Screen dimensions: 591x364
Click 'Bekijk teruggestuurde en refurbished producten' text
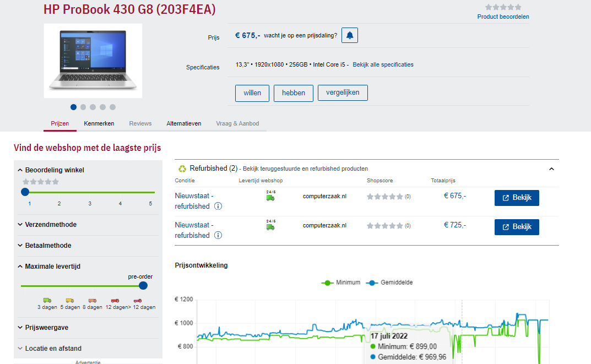click(x=305, y=169)
